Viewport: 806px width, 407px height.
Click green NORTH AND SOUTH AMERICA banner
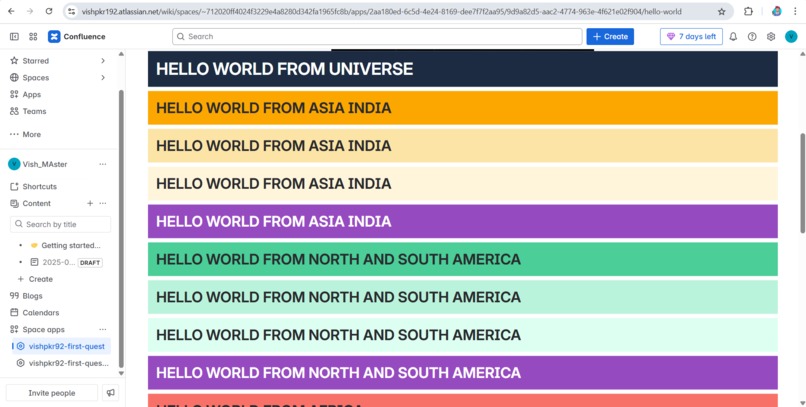coord(463,259)
